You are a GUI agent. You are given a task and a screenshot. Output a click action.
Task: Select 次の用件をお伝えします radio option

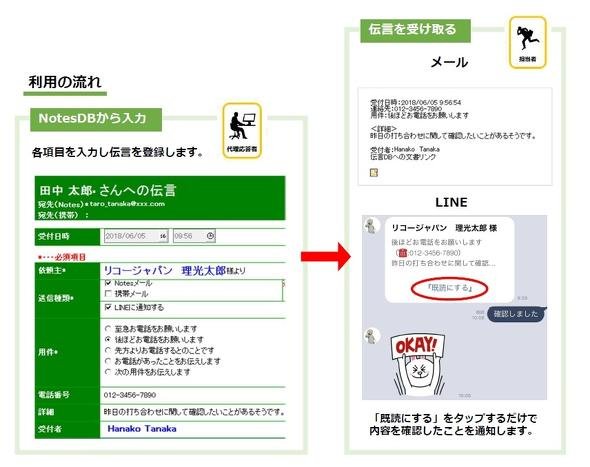[x=108, y=372]
